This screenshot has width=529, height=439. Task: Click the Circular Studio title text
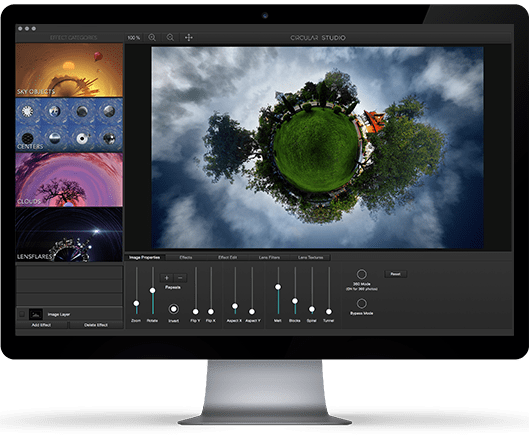click(x=318, y=38)
